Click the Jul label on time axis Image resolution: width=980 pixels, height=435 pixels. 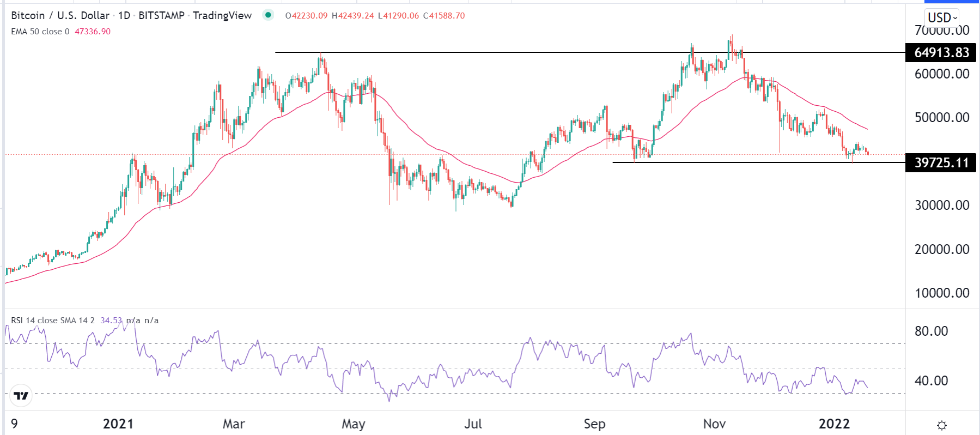click(x=473, y=424)
